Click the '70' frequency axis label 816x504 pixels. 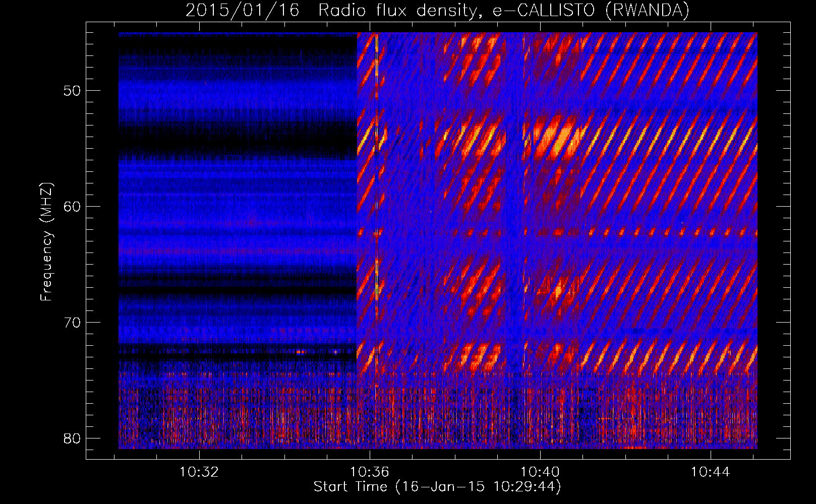(x=73, y=323)
